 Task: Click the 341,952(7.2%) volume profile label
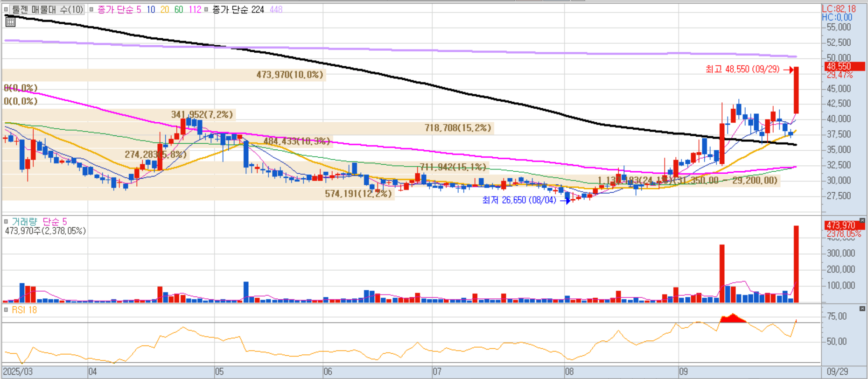202,115
